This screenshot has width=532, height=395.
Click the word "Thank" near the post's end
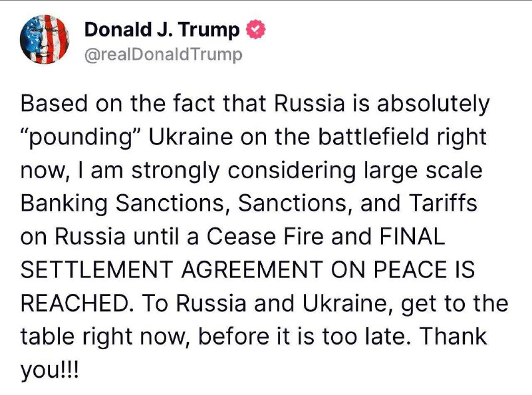point(454,336)
